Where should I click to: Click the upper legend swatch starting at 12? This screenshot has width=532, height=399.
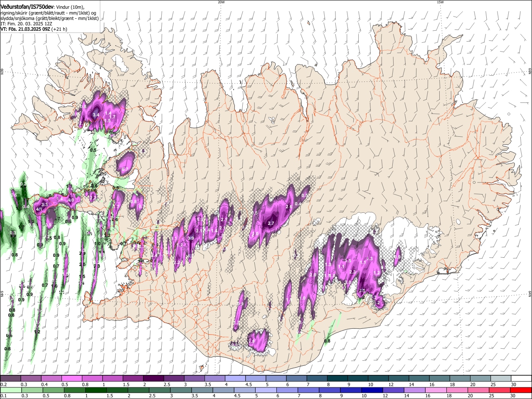[x=399, y=378]
